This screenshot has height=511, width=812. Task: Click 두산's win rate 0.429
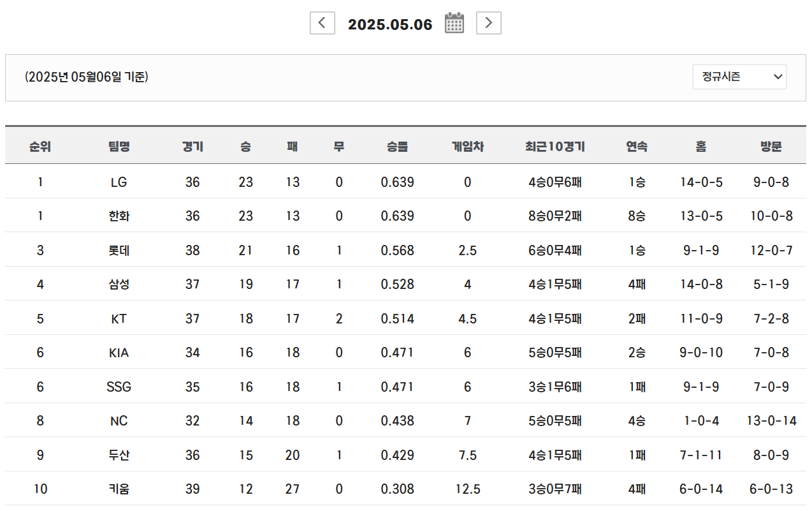tap(397, 455)
